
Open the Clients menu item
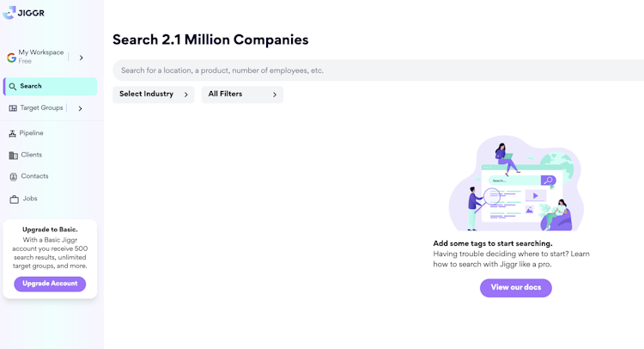(x=32, y=155)
